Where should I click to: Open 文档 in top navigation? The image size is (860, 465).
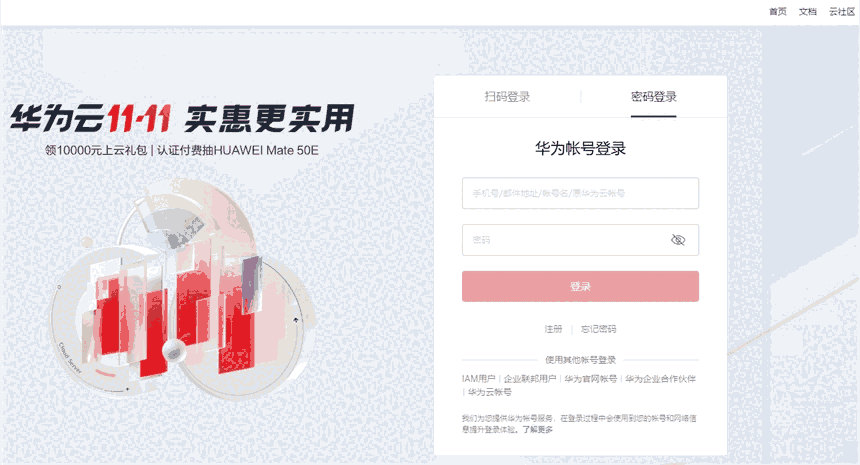coord(807,12)
